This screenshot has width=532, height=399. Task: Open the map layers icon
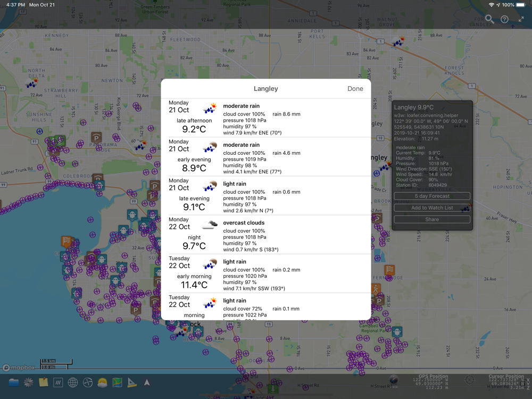coord(117,383)
